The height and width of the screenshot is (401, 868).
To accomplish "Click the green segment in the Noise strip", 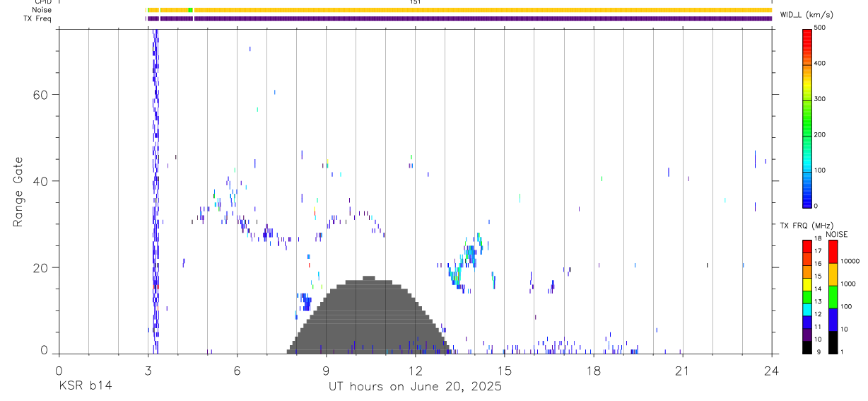I will pyautogui.click(x=191, y=10).
